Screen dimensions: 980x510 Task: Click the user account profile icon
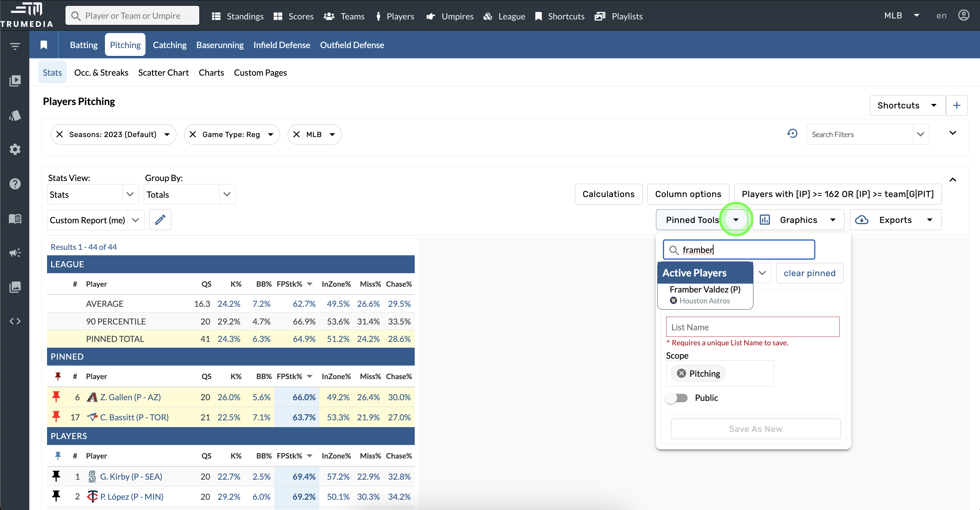click(x=963, y=16)
